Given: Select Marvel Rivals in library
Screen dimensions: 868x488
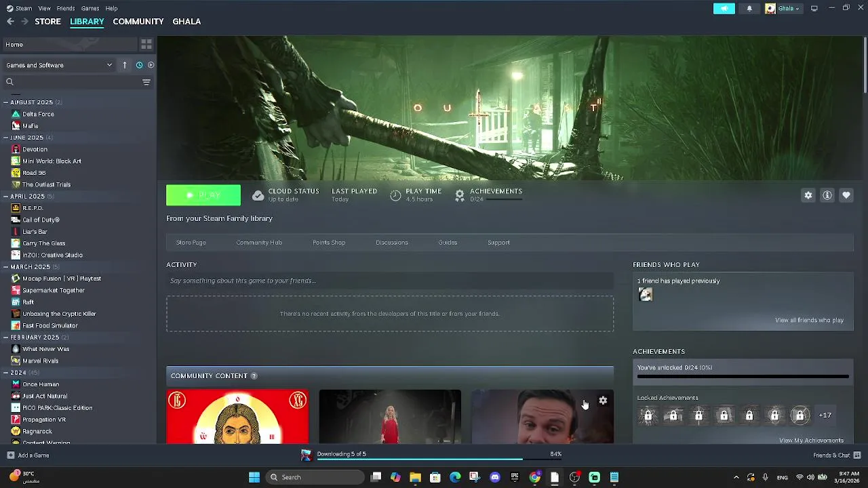Looking at the screenshot, I should [x=41, y=361].
